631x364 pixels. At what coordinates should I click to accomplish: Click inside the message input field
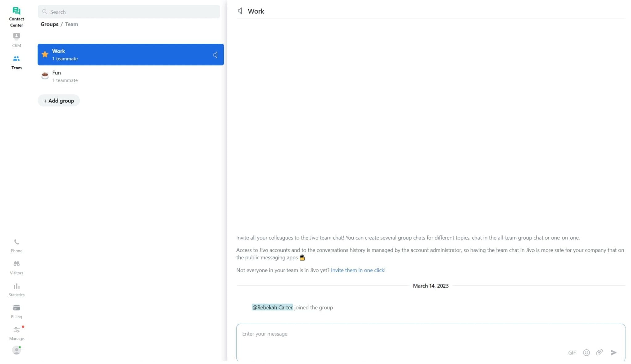pyautogui.click(x=370, y=334)
